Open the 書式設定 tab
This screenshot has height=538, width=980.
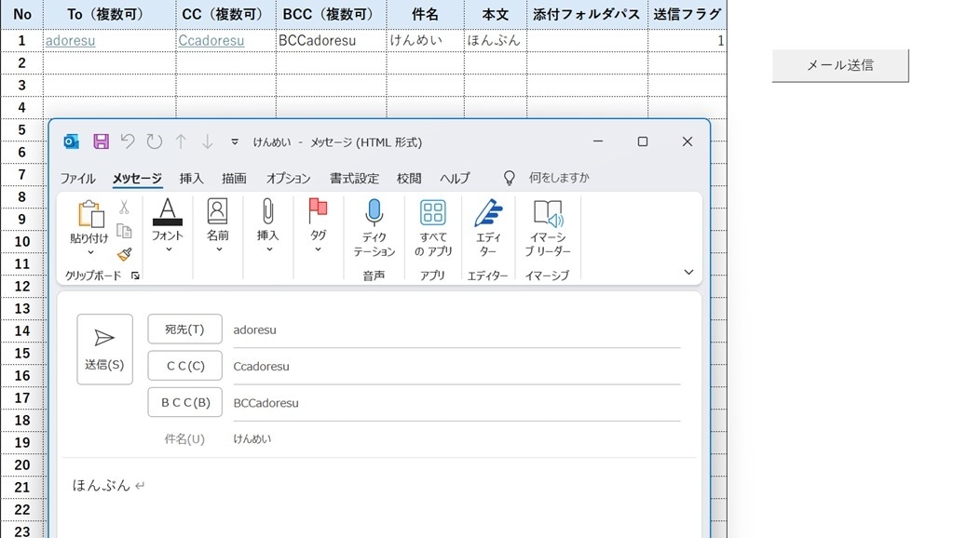pyautogui.click(x=354, y=179)
